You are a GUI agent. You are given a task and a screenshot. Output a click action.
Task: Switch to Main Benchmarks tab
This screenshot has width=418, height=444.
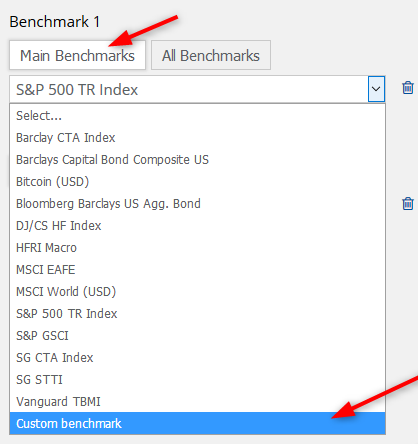[77, 55]
